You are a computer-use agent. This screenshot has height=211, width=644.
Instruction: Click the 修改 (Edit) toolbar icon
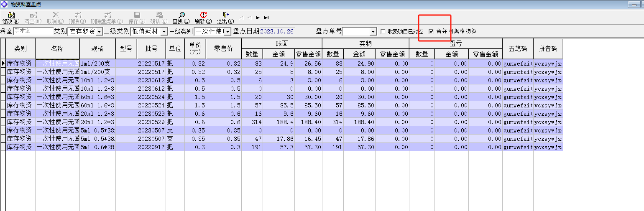(x=11, y=15)
